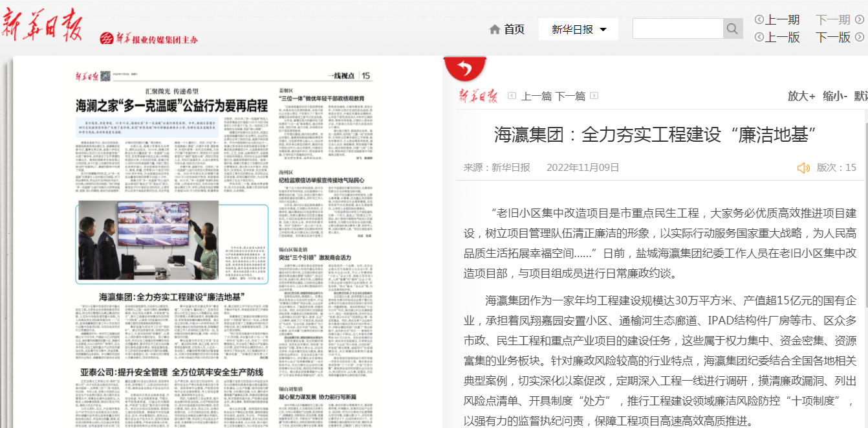Click the next article arrow icon
868x428 pixels.
(593, 96)
